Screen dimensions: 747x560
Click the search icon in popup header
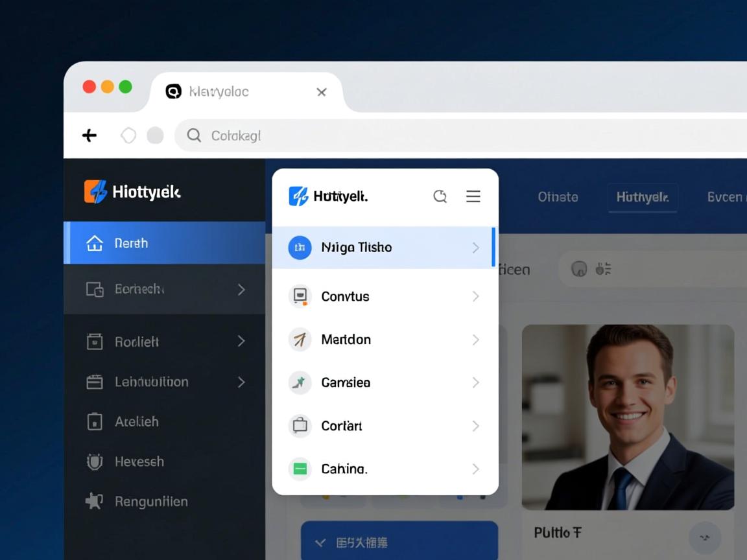coord(440,196)
